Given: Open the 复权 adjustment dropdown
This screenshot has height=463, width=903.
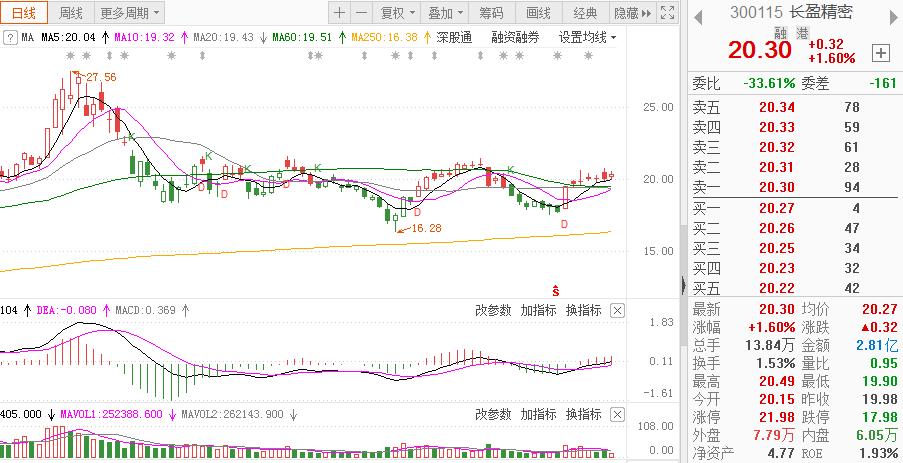Looking at the screenshot, I should (x=397, y=12).
